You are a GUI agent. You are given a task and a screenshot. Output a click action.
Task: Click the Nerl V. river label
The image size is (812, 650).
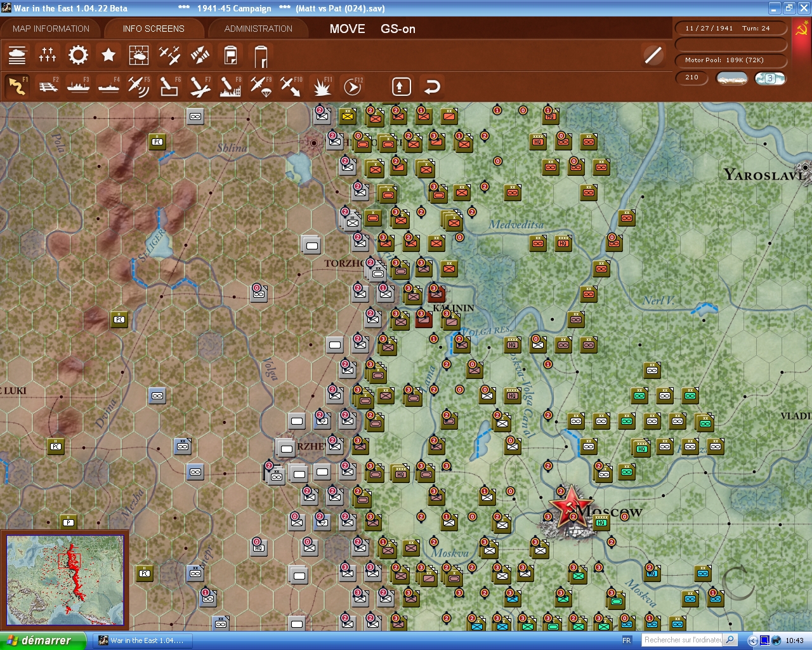[x=658, y=300]
